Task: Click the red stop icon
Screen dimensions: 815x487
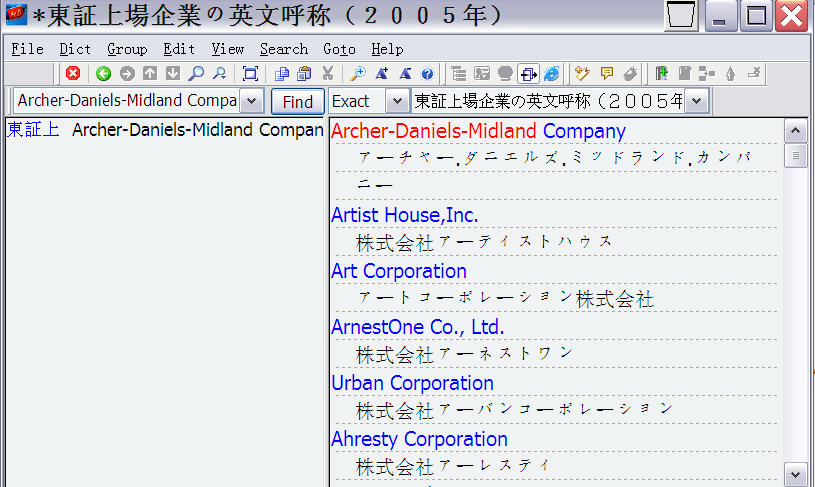Action: pos(73,73)
